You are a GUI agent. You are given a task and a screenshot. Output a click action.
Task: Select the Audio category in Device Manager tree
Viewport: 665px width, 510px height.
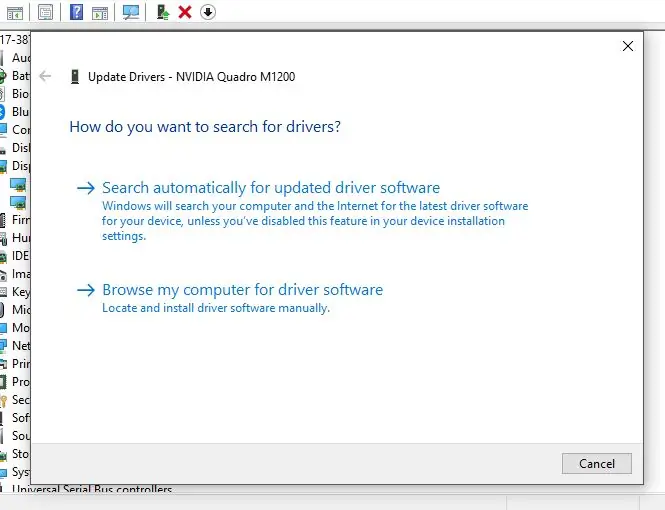pos(21,58)
